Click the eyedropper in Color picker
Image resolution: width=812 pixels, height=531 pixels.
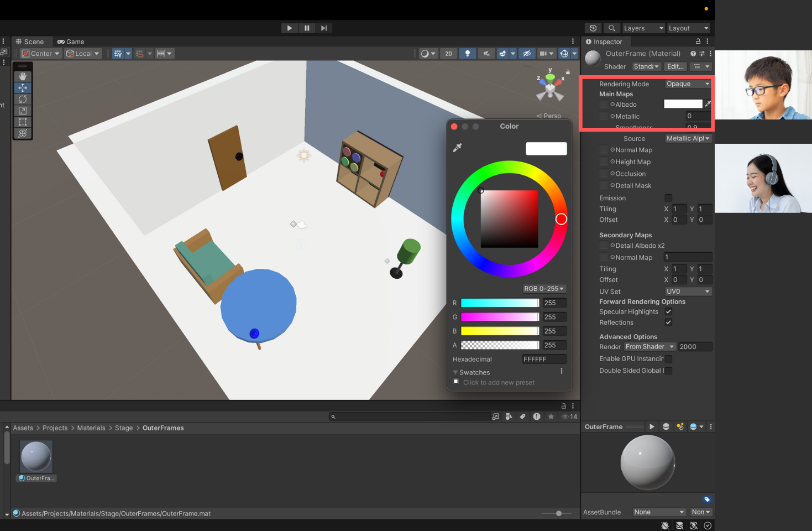(457, 148)
